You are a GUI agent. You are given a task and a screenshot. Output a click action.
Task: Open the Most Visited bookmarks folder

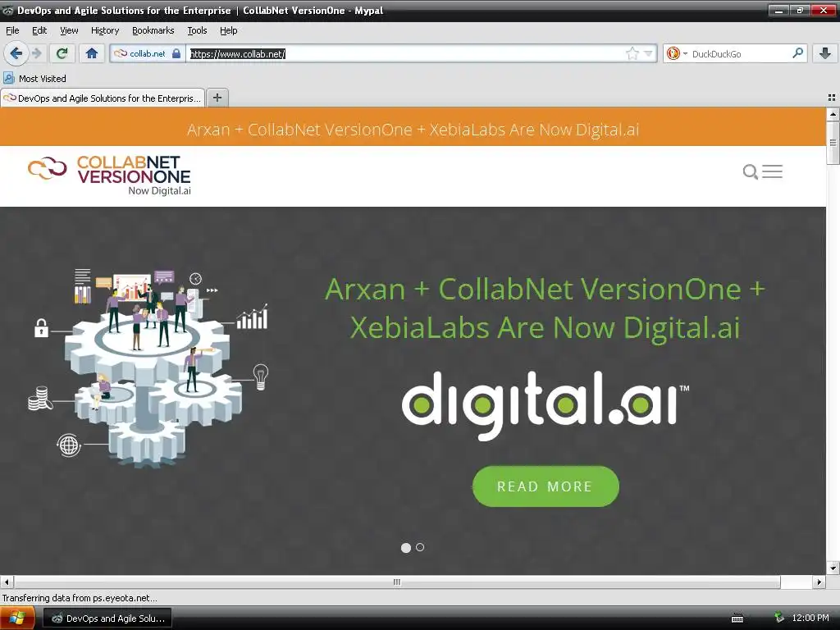point(34,78)
